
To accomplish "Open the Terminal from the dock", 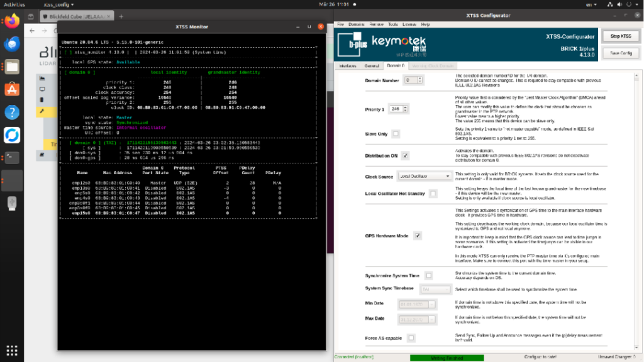I will tap(12, 158).
